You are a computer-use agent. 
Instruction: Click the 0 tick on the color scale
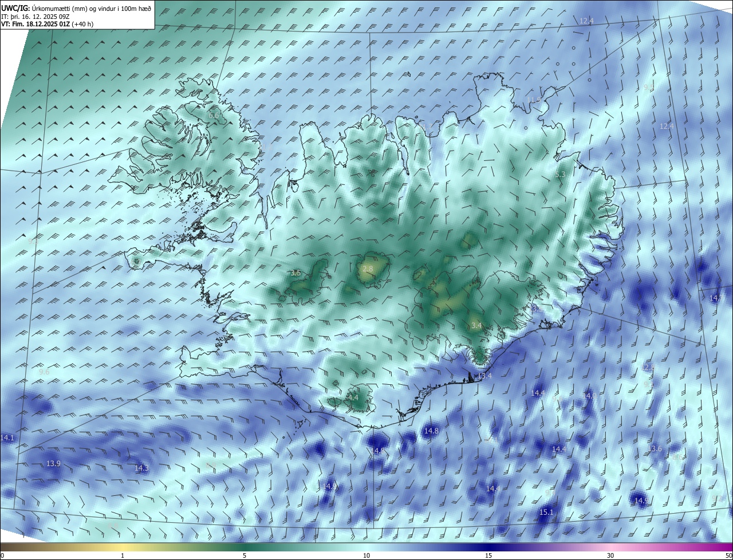[x=2, y=555]
